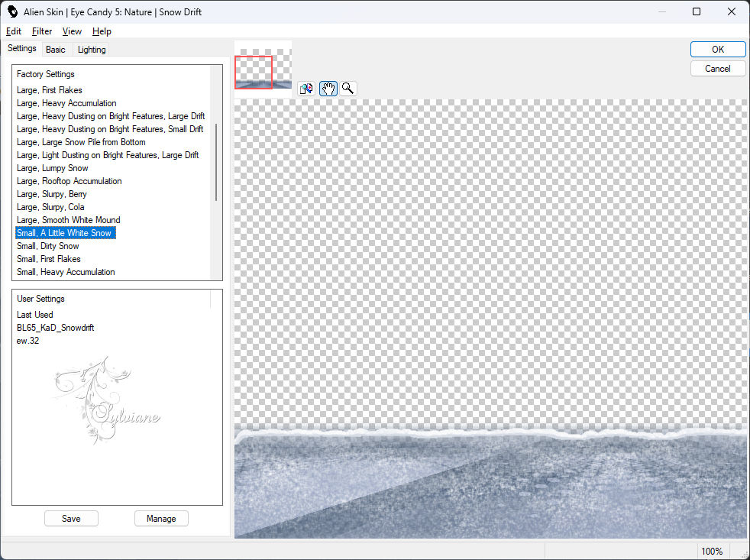Switch to the Basic tab
Screen dimensions: 750x560
[x=56, y=50]
